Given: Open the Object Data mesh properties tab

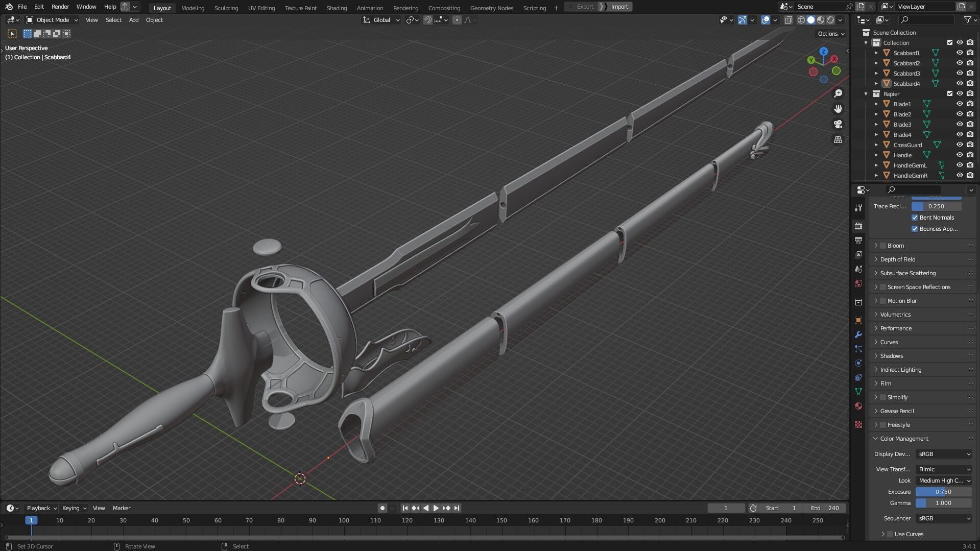Looking at the screenshot, I should 858,392.
